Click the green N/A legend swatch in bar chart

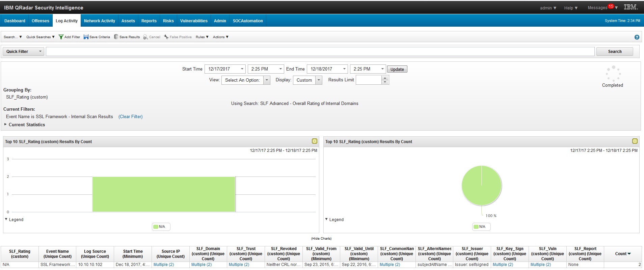tap(156, 227)
